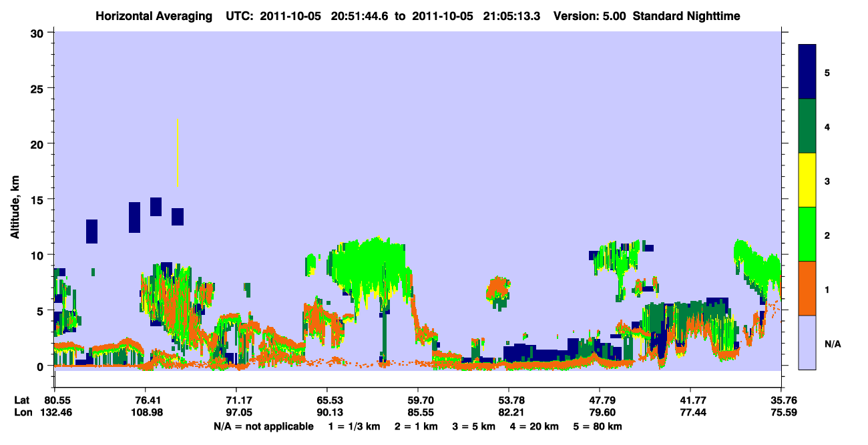This screenshot has height=445, width=868.
Task: Click the yellow level 3 color swatch
Action: coord(807,180)
